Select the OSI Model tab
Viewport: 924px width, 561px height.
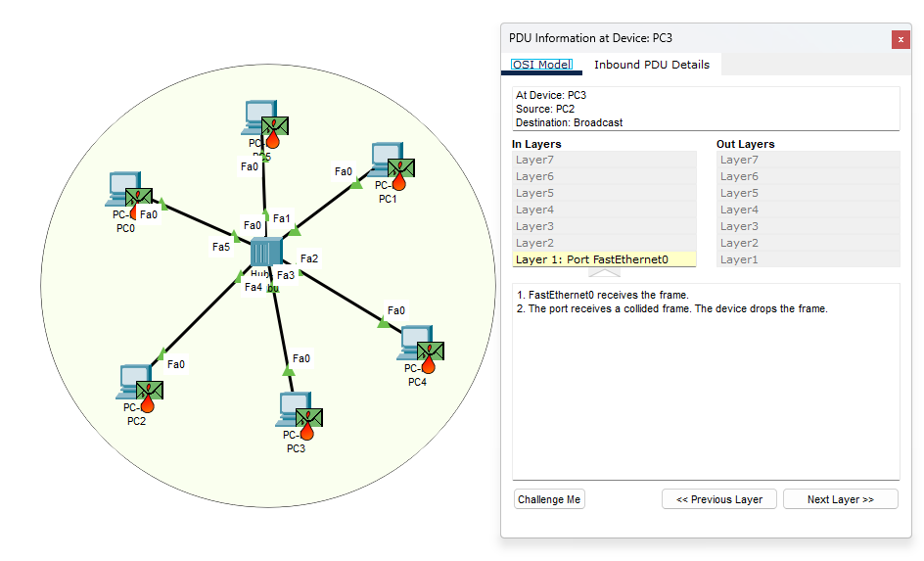(541, 65)
